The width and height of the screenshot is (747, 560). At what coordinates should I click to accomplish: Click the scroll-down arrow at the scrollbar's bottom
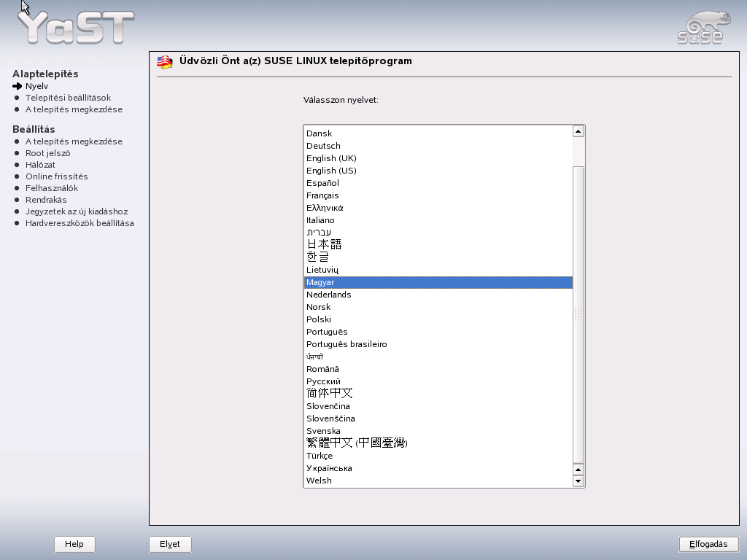(x=578, y=481)
